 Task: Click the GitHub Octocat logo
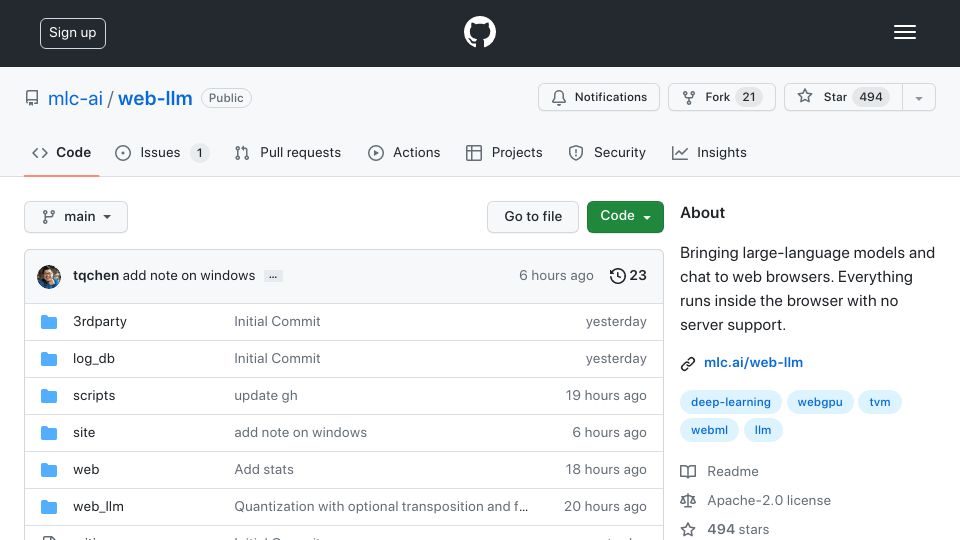point(480,32)
